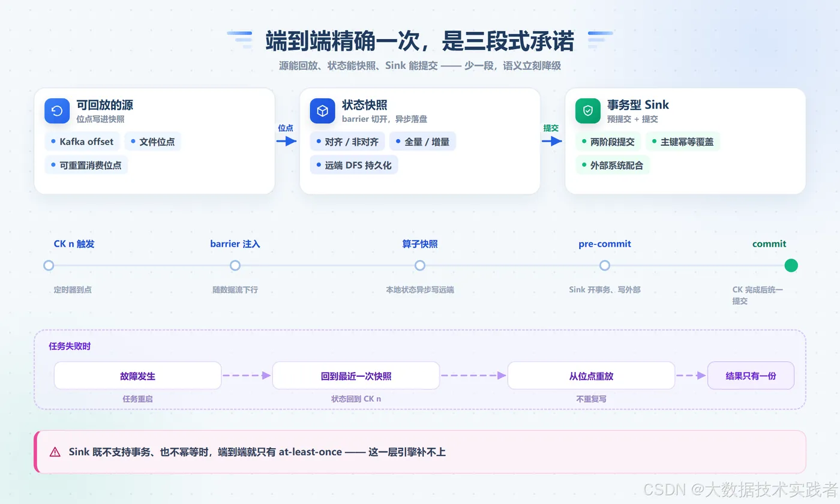840x504 pixels.
Task: Click the 提交 arrow label between cards
Action: [551, 128]
